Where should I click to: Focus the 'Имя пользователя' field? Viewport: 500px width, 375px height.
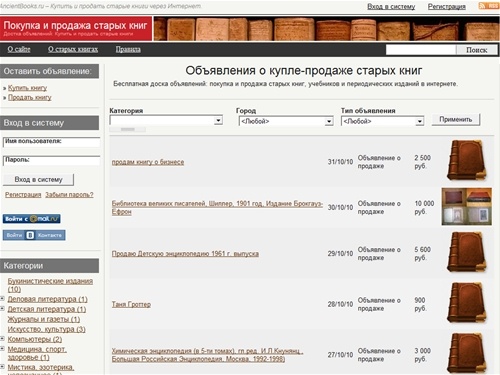51,142
